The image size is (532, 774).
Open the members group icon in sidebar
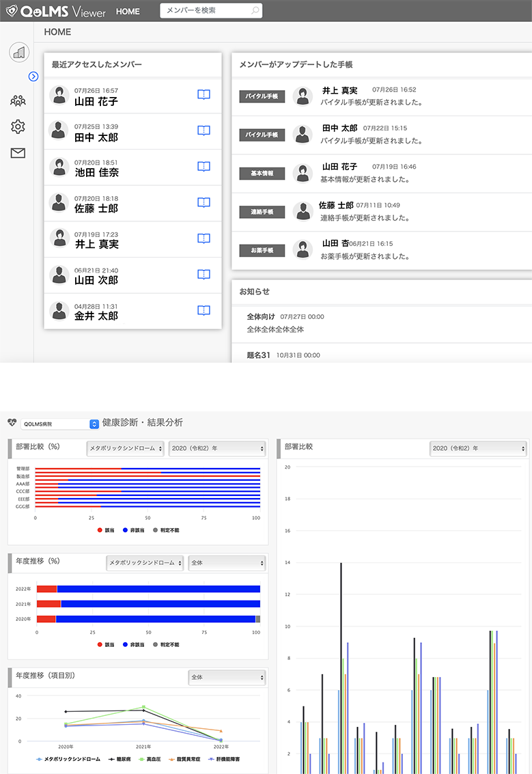(18, 101)
